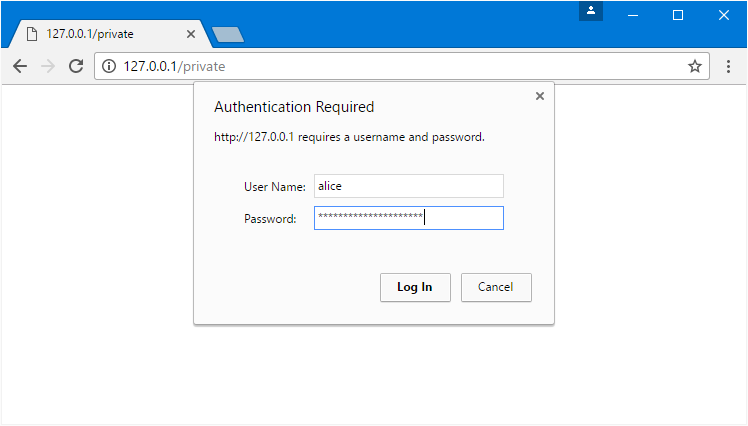View site information icon in address bar
This screenshot has height=426, width=748.
[x=109, y=66]
